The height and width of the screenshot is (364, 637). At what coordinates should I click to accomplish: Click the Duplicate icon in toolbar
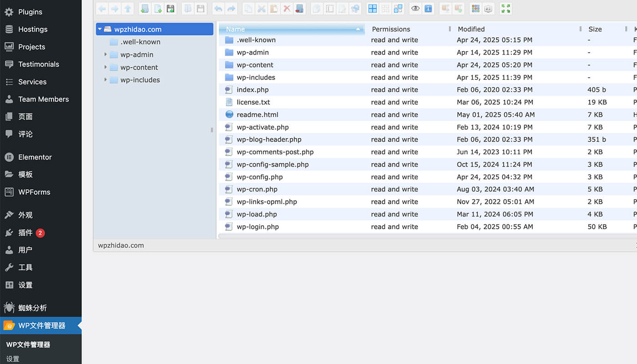317,8
